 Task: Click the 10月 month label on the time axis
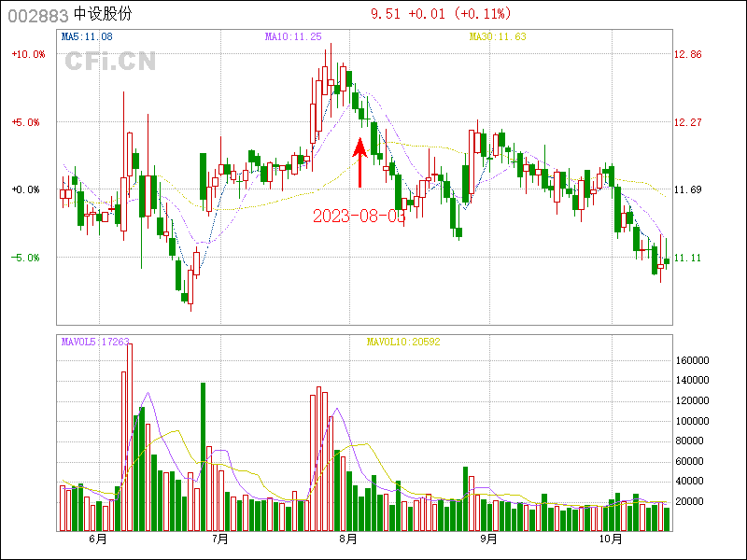point(609,539)
